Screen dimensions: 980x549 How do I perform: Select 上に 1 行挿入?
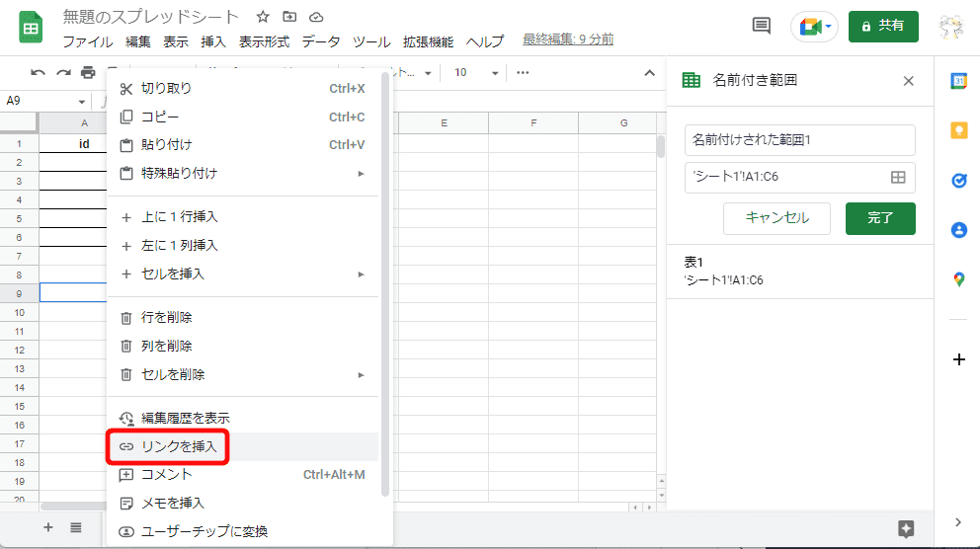(x=242, y=216)
